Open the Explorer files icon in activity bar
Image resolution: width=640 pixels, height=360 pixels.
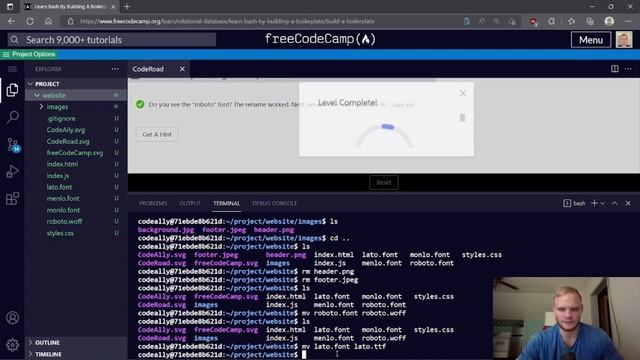[x=12, y=90]
